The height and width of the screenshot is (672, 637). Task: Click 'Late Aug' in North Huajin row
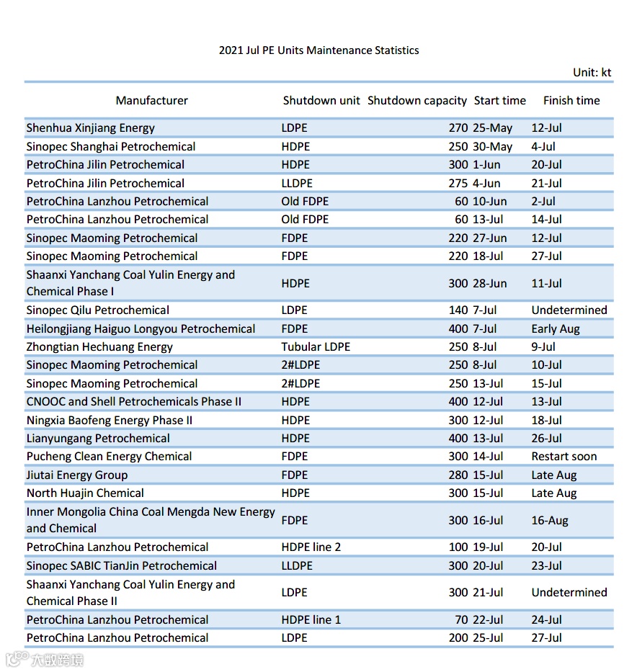click(x=554, y=493)
